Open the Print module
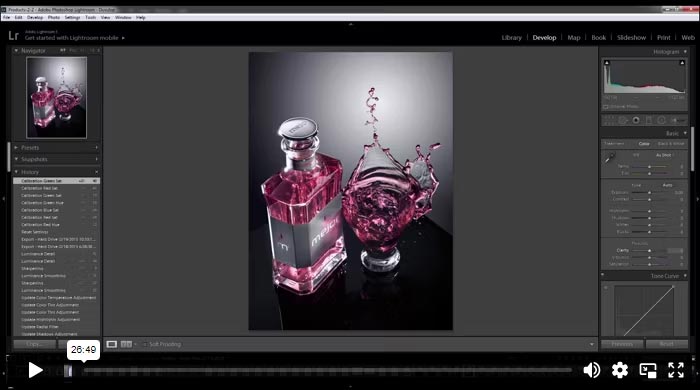 (x=663, y=37)
